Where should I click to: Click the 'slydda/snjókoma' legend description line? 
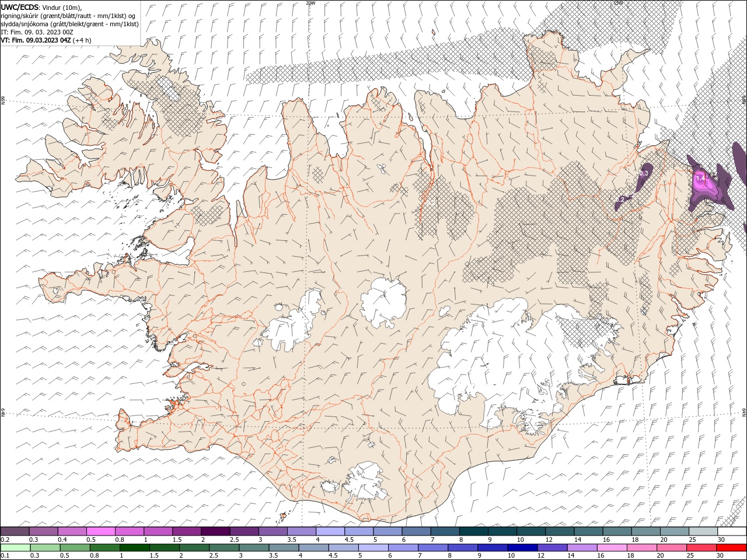coord(69,24)
